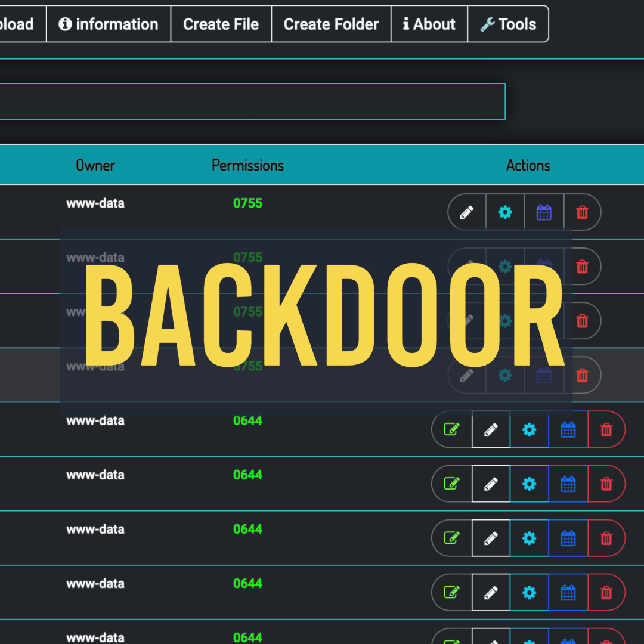Click cyan gear icon in first 0644 row
This screenshot has width=644, height=644.
530,429
